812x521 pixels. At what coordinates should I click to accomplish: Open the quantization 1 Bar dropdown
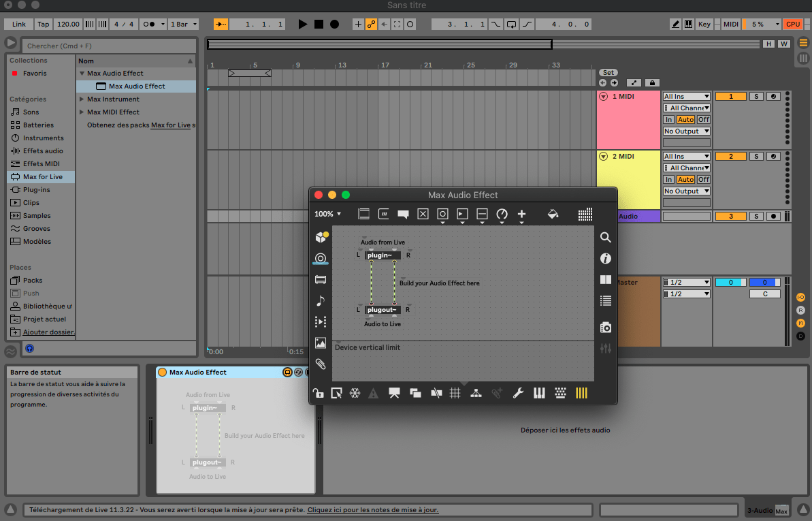pyautogui.click(x=183, y=24)
